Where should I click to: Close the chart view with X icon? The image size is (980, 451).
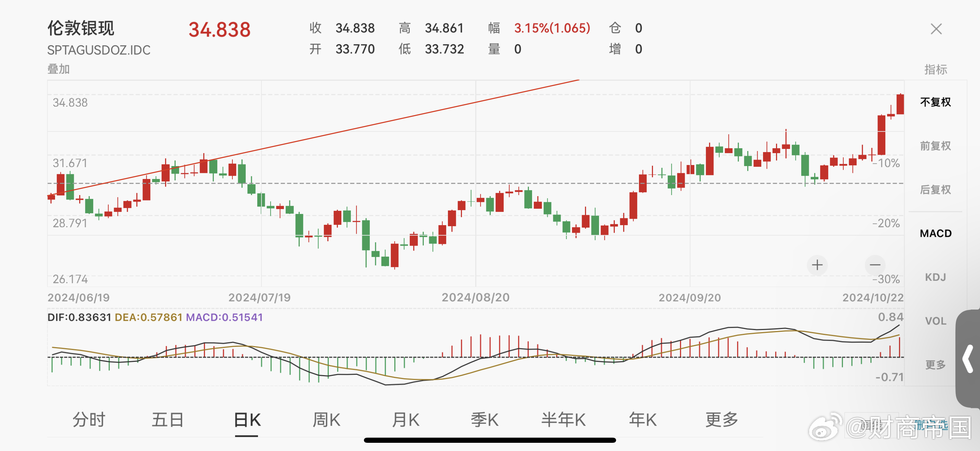[936, 29]
